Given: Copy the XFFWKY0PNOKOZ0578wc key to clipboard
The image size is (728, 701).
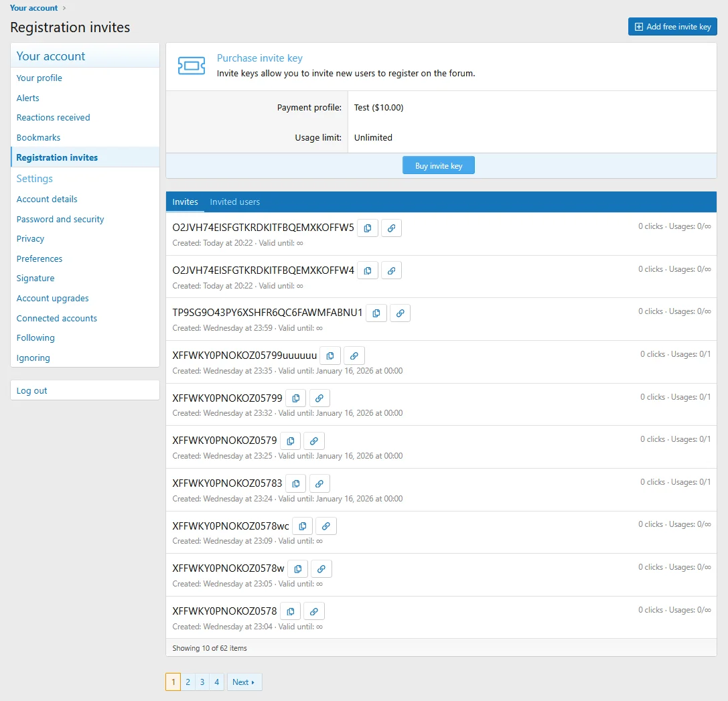Looking at the screenshot, I should point(302,526).
